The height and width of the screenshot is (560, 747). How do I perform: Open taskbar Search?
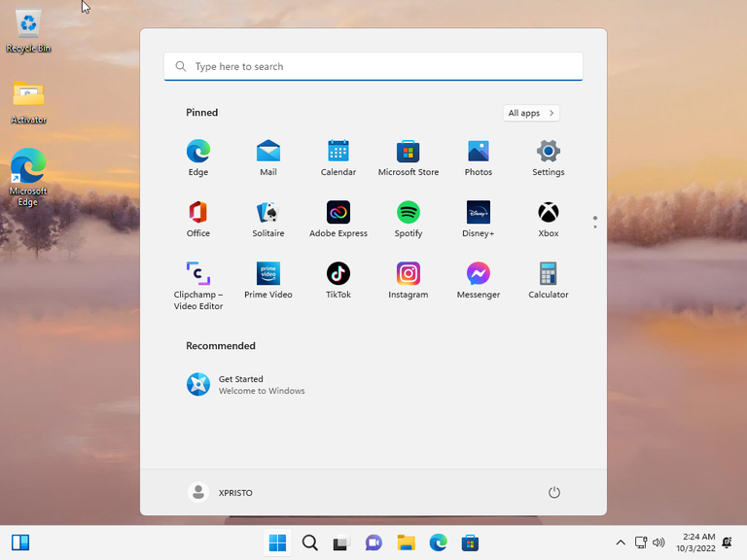coord(309,542)
